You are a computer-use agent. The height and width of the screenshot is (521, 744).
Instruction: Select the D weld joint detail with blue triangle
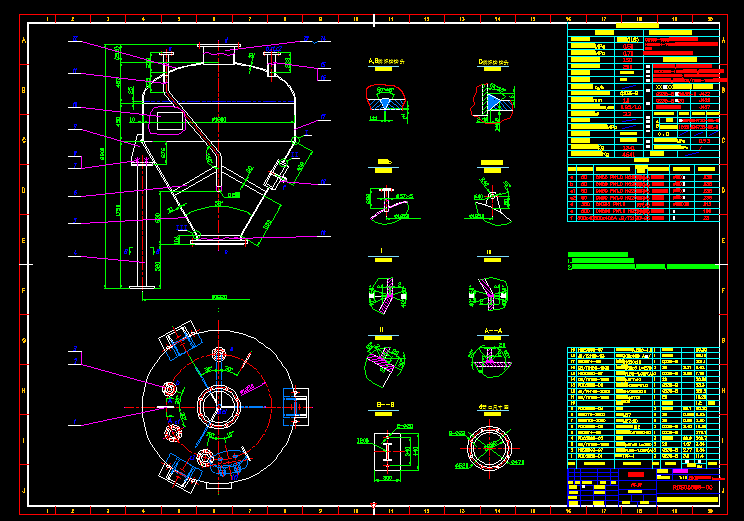click(x=495, y=100)
